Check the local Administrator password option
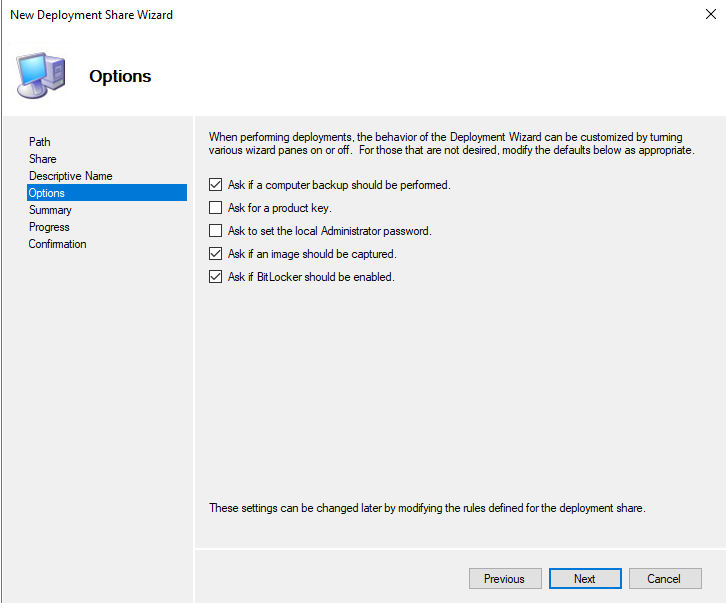Screen dimensions: 726x603 [x=215, y=231]
